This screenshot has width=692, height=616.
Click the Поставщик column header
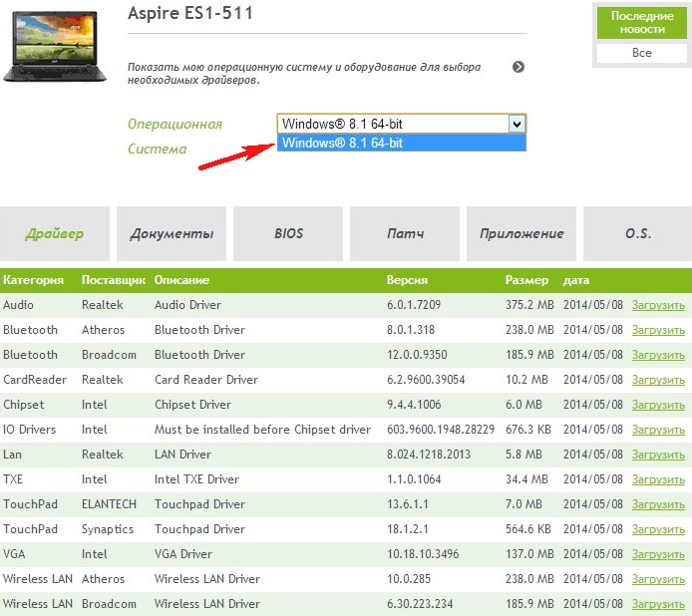point(114,280)
